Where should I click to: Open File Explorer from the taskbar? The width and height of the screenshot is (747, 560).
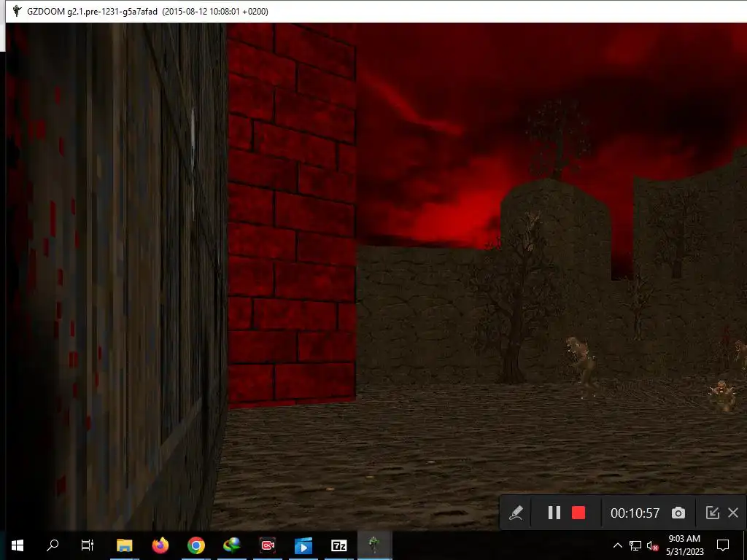[124, 545]
